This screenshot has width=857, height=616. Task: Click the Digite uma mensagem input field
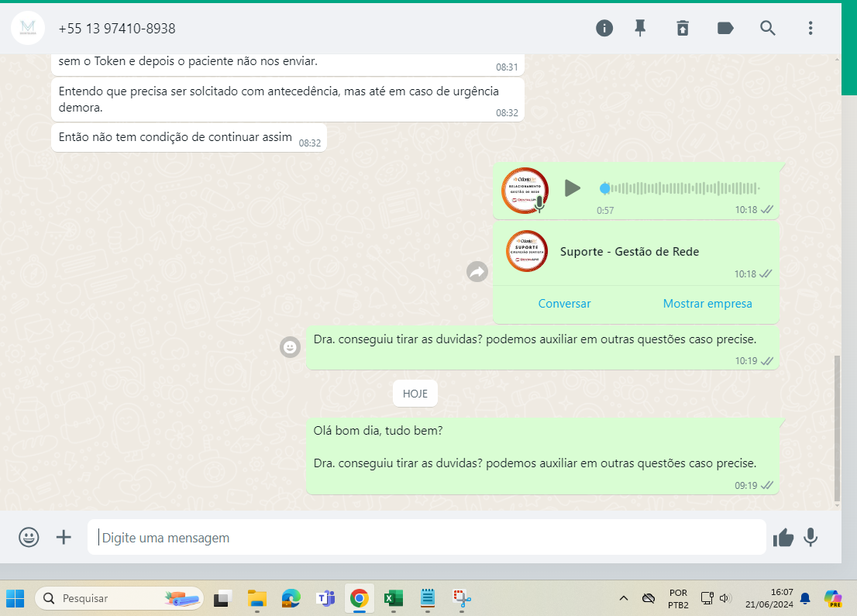(426, 537)
